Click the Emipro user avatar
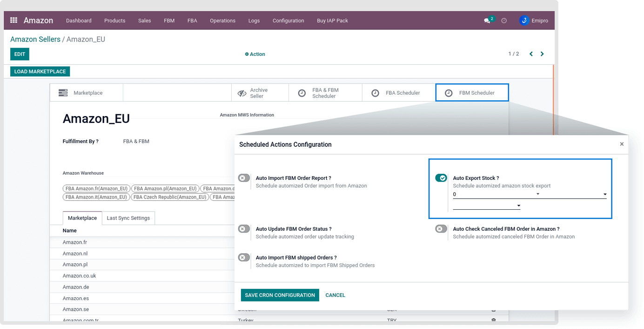The width and height of the screenshot is (644, 329). click(x=524, y=21)
